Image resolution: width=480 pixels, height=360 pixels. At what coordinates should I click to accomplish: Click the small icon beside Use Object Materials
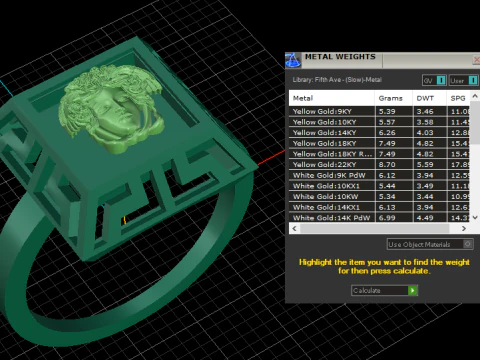(468, 244)
